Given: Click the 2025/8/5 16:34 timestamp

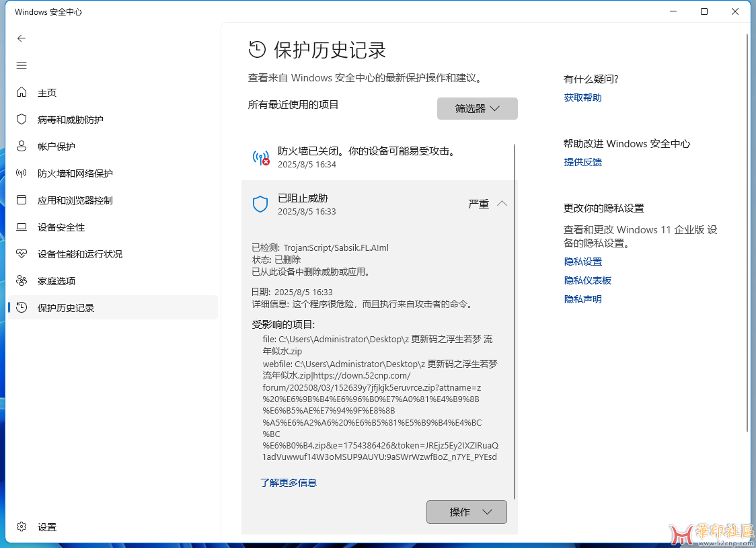Looking at the screenshot, I should click(307, 164).
